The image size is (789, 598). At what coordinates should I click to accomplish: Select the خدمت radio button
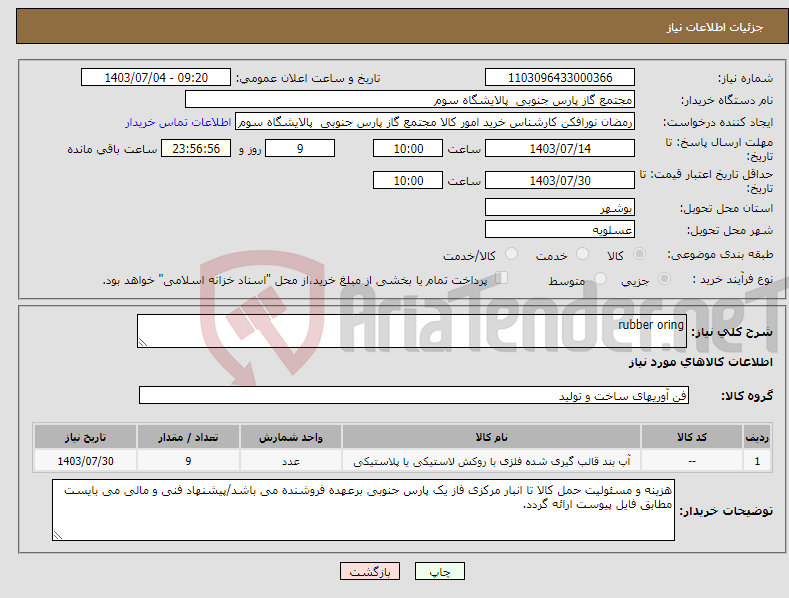point(582,254)
